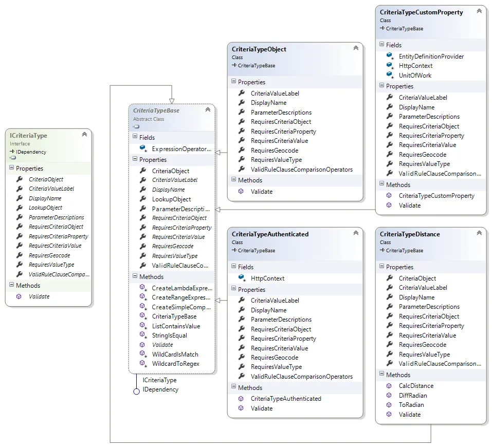Click wrench icon beside RequiresGeocode in ICriteriaType
This screenshot has height=448, width=492.
tap(20, 255)
